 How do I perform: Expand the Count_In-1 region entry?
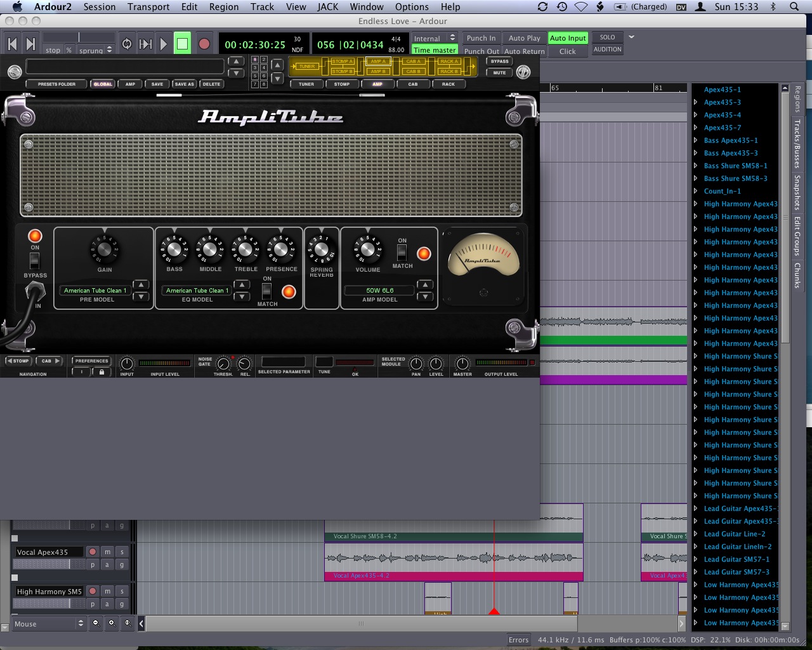[695, 191]
